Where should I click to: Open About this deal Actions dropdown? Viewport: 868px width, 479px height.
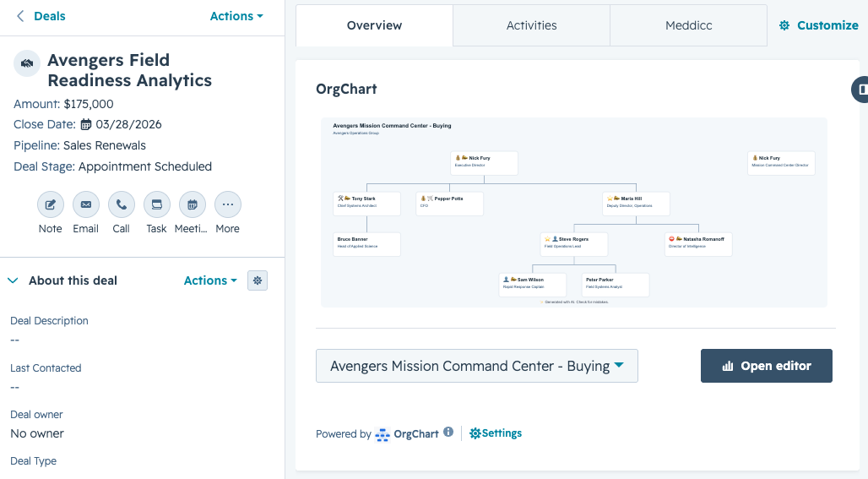coord(210,280)
